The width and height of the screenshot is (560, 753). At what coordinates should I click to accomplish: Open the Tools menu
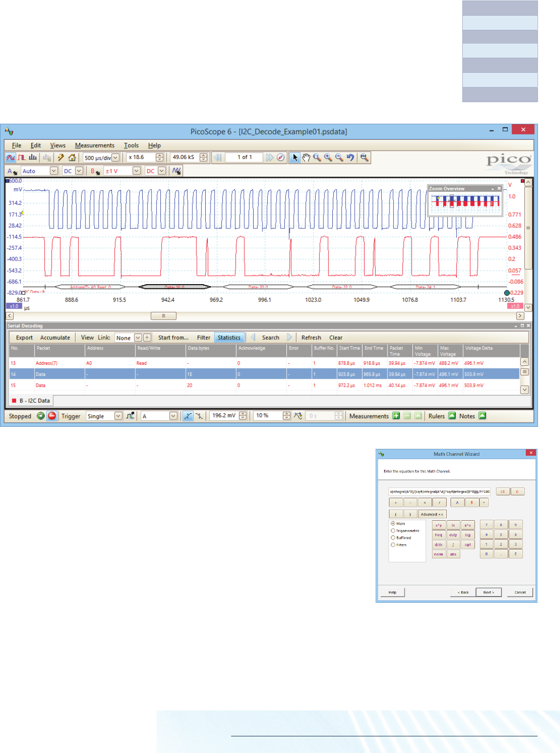(x=131, y=145)
